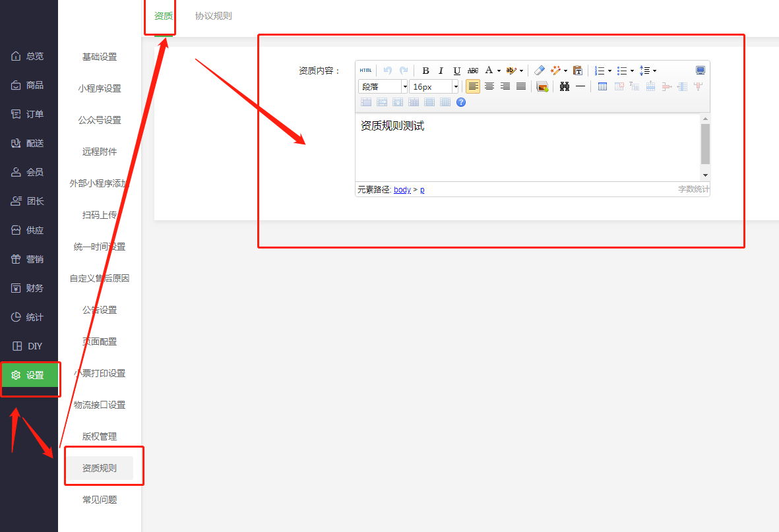
Task: Click the auto-format magic wand icon
Action: coord(555,71)
